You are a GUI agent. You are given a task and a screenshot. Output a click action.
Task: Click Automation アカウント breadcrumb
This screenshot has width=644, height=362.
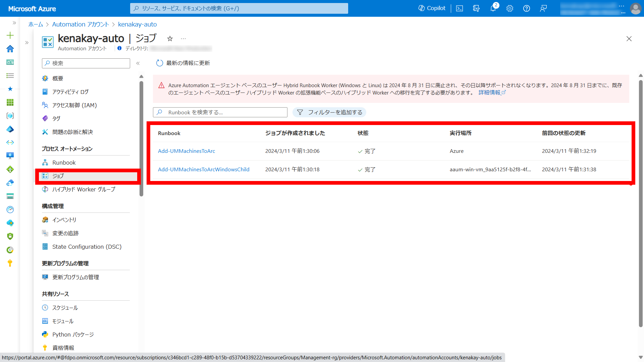click(80, 24)
